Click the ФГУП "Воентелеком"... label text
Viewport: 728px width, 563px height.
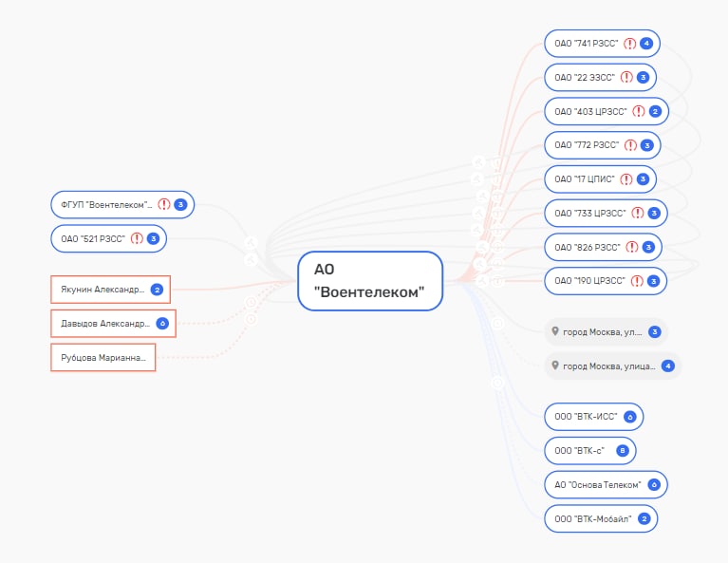tap(107, 205)
